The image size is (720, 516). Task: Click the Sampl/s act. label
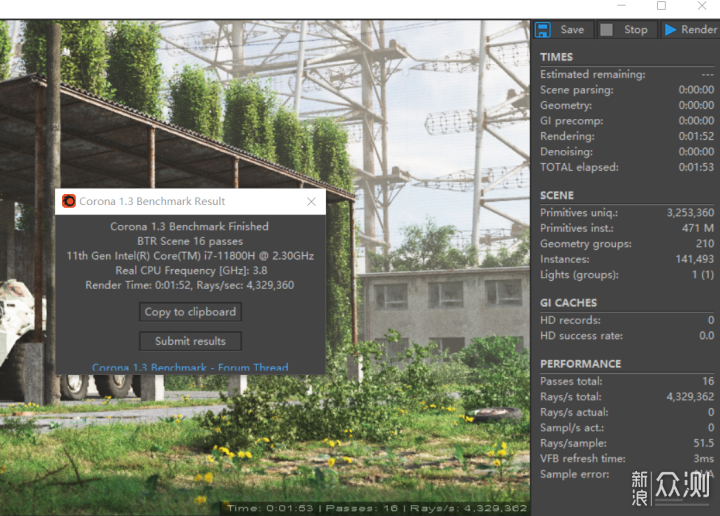pos(572,427)
